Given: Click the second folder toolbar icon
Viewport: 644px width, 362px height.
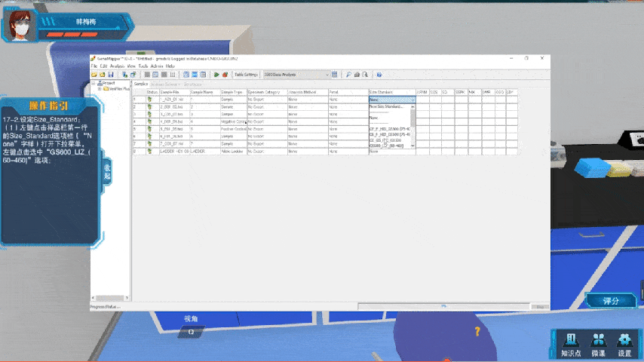Looking at the screenshot, I should [x=103, y=75].
